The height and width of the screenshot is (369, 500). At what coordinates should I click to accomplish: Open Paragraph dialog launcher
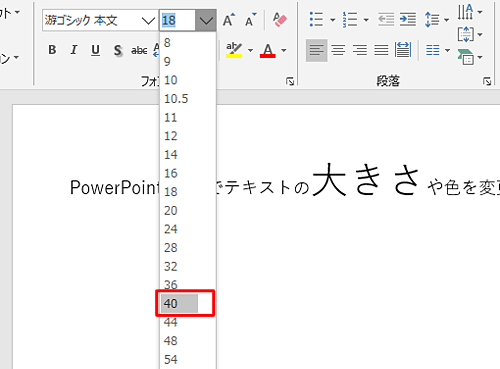click(487, 81)
